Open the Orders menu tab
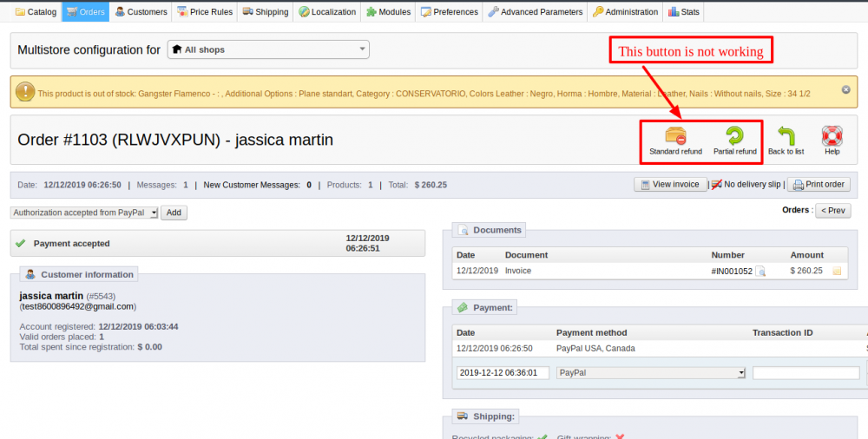Image resolution: width=868 pixels, height=439 pixels. pos(86,11)
